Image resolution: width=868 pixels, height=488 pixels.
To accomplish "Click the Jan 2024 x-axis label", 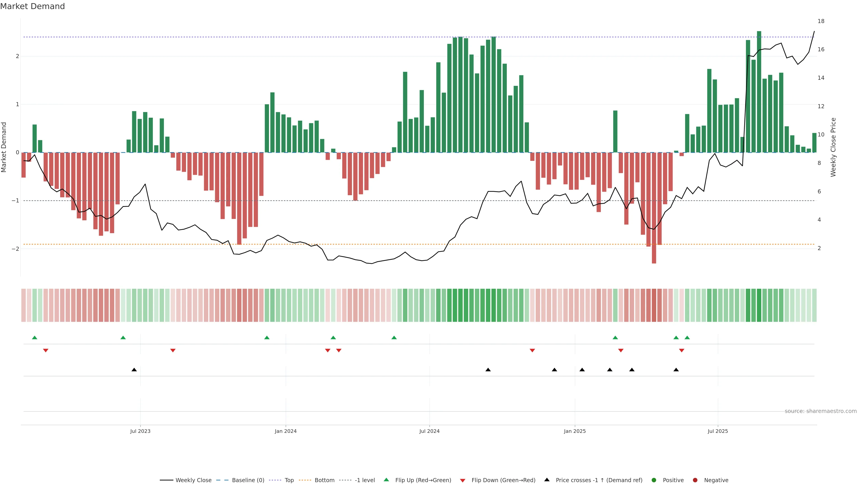I will (285, 431).
